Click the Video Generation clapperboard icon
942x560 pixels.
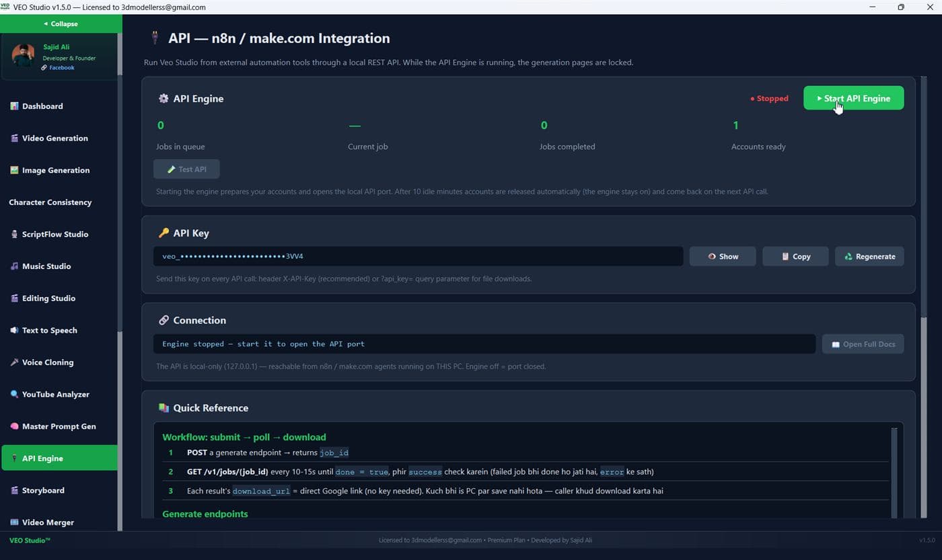(x=14, y=138)
